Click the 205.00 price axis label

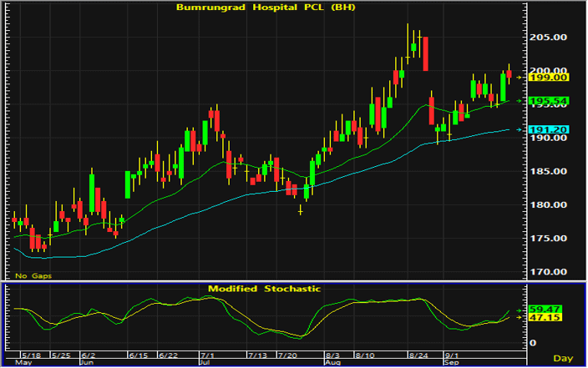[548, 37]
